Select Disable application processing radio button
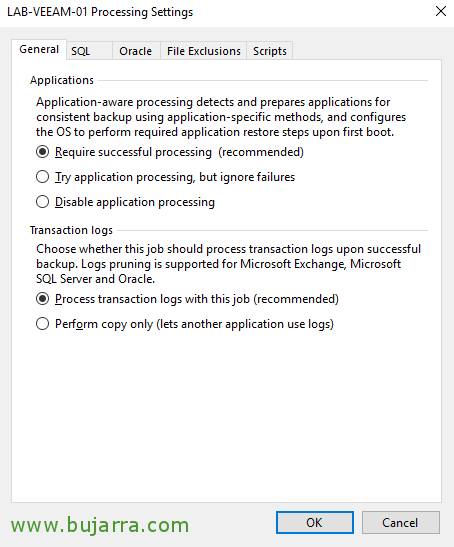Screen dimensions: 454x547 [x=43, y=202]
